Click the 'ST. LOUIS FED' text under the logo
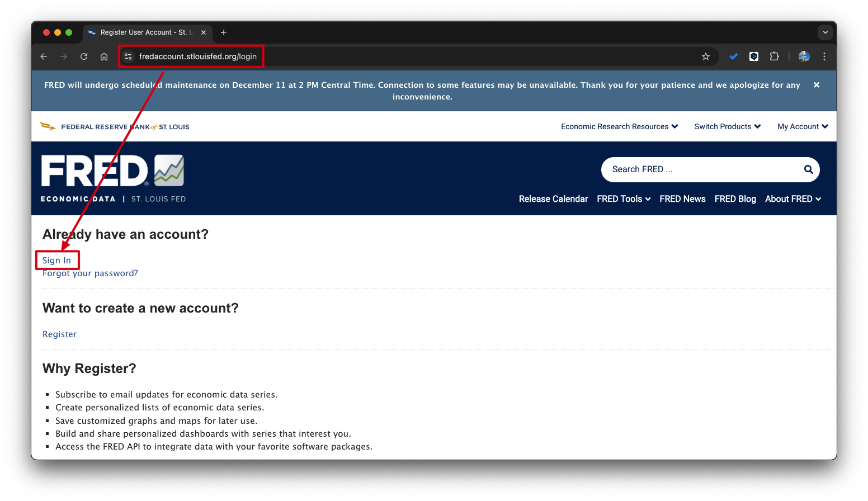The width and height of the screenshot is (868, 501). (x=158, y=199)
